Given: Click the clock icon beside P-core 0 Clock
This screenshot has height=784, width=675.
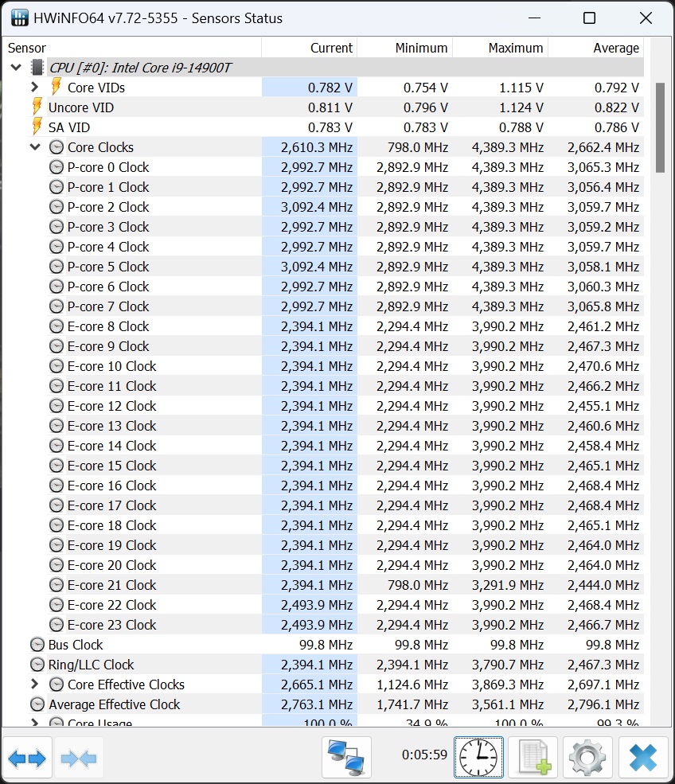Looking at the screenshot, I should coord(57,167).
